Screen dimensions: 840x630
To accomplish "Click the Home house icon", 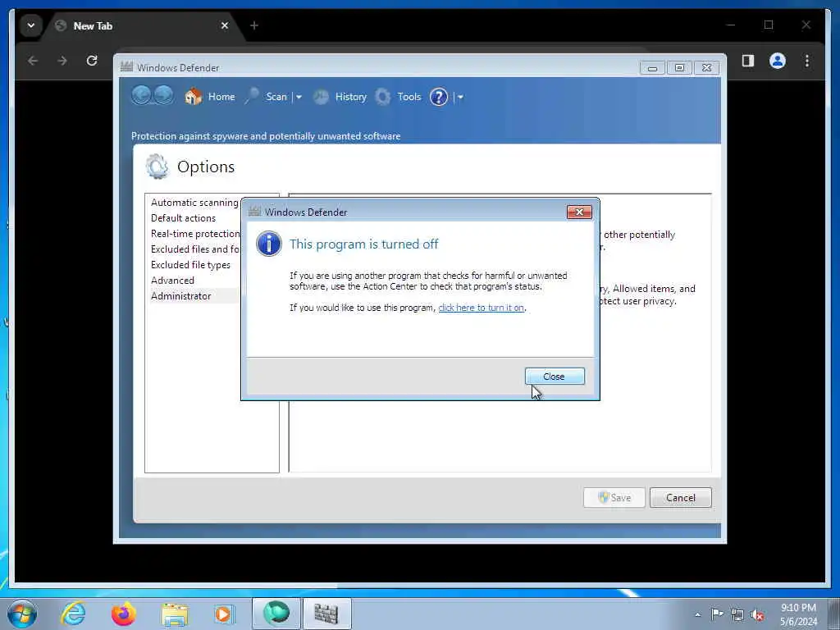I will pos(194,97).
